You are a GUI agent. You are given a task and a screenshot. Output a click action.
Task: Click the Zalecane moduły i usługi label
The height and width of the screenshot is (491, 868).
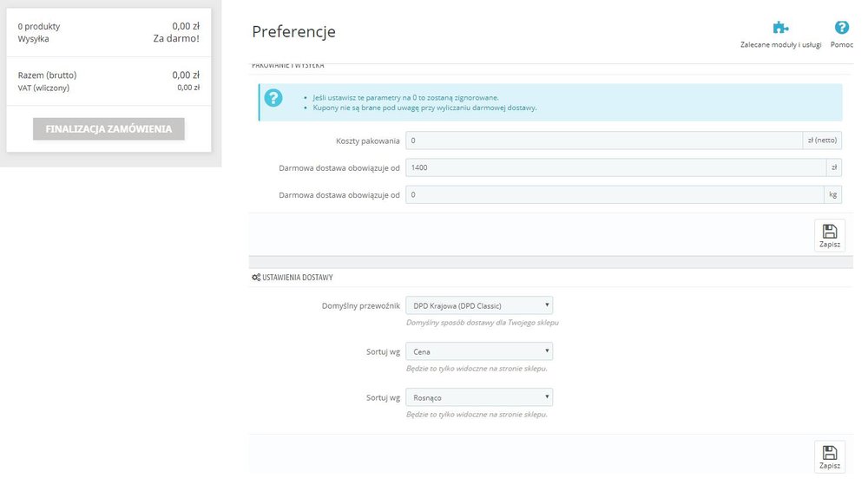[x=780, y=44]
